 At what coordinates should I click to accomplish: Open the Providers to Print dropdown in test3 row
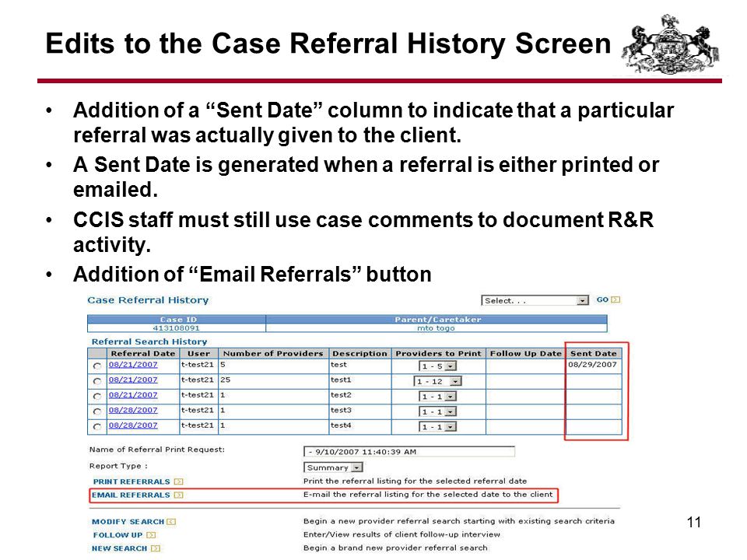[437, 412]
